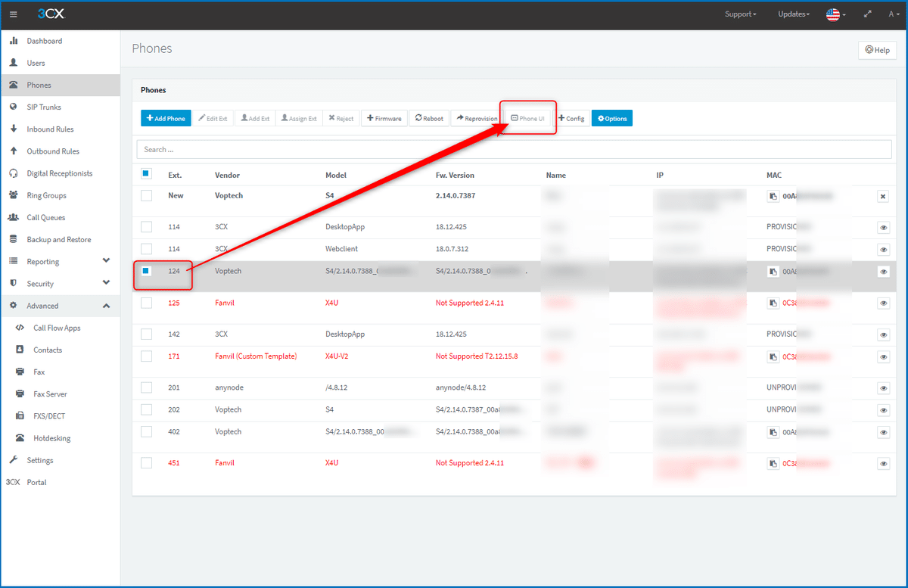The width and height of the screenshot is (908, 588).
Task: Toggle fullscreen with the expand arrows icon
Action: pos(867,14)
